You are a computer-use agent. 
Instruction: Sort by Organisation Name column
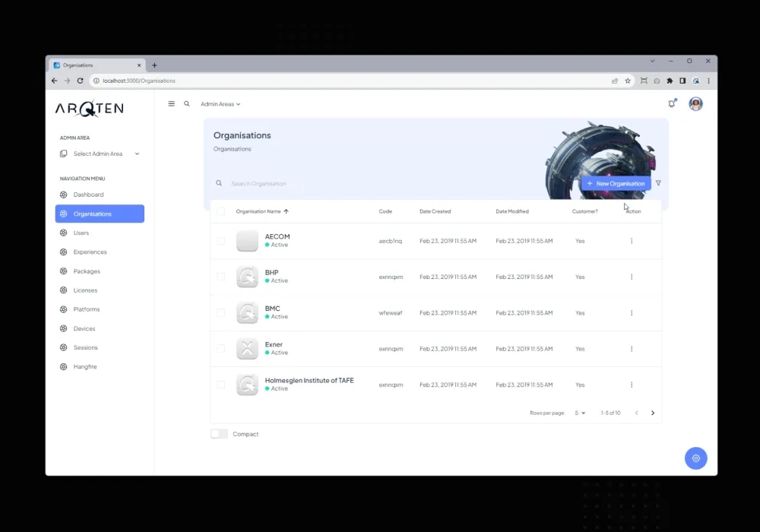pos(261,211)
